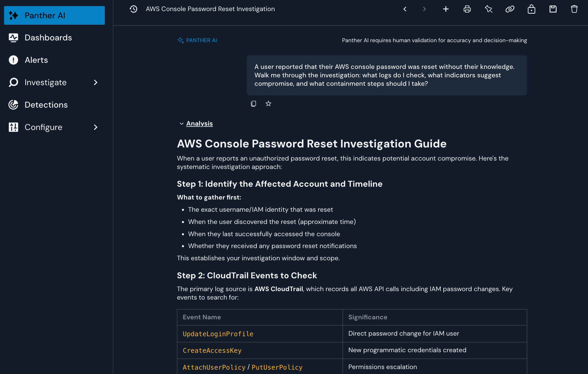
Task: Open Alerts from sidebar
Action: tap(36, 60)
